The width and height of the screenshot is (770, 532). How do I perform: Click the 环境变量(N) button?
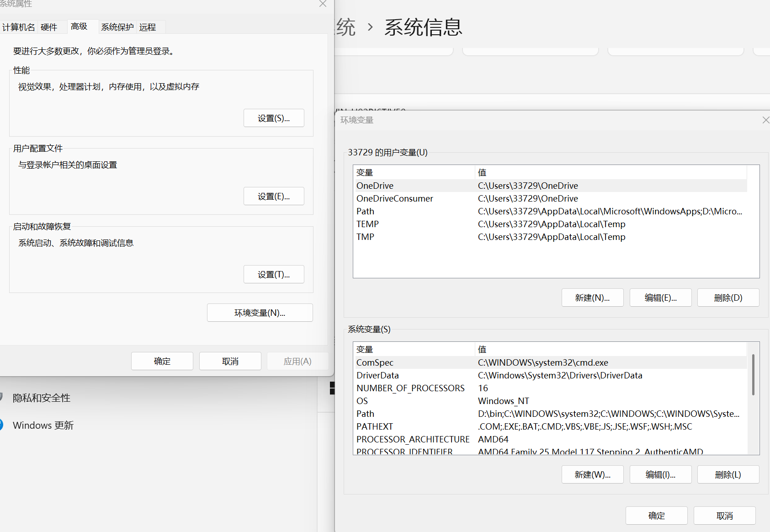260,313
